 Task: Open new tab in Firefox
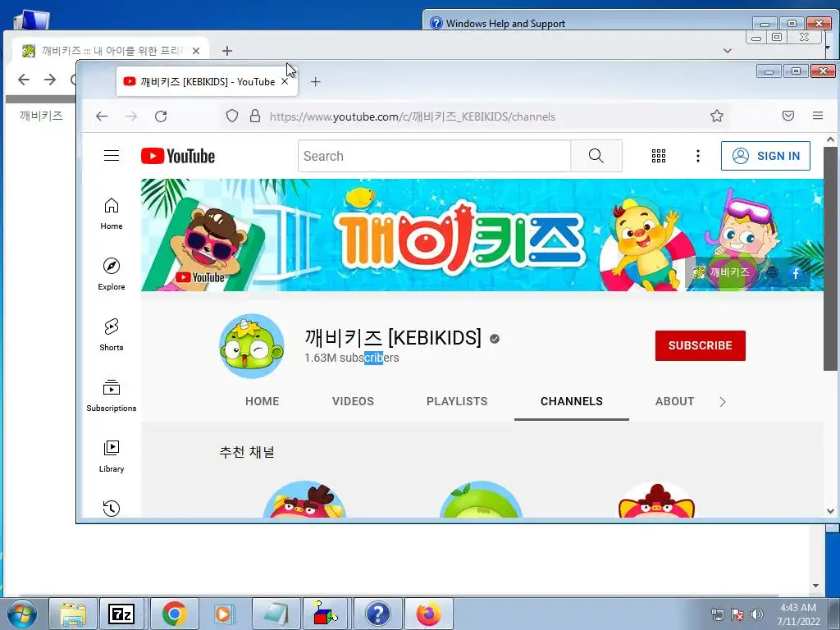click(316, 82)
